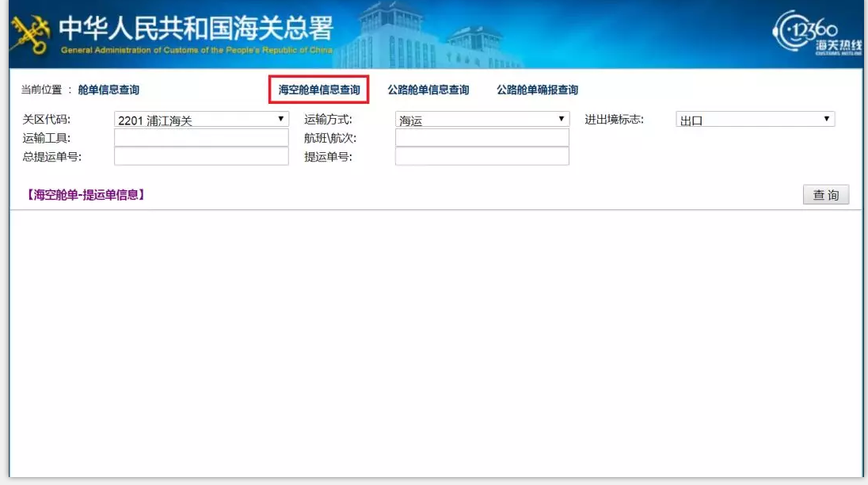Click the 12360 customs hotline logo
Screen dimensions: 868x485
click(817, 33)
